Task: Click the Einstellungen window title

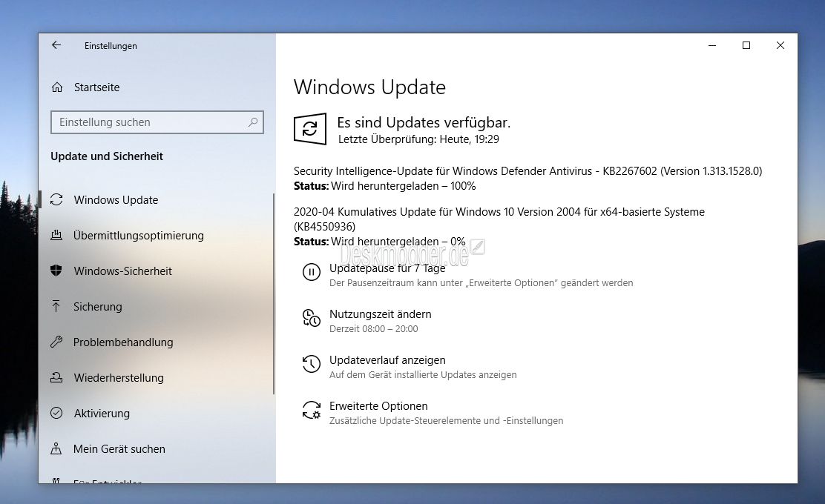Action: 111,46
